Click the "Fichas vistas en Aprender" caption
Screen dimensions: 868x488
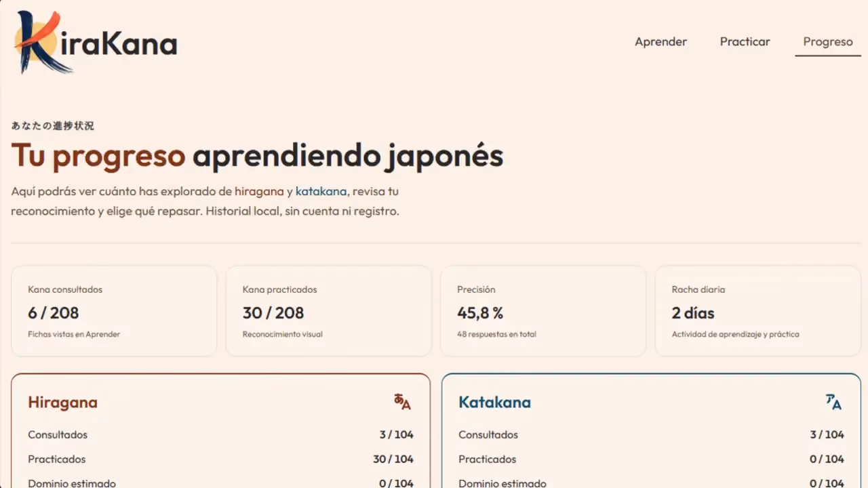pyautogui.click(x=74, y=334)
